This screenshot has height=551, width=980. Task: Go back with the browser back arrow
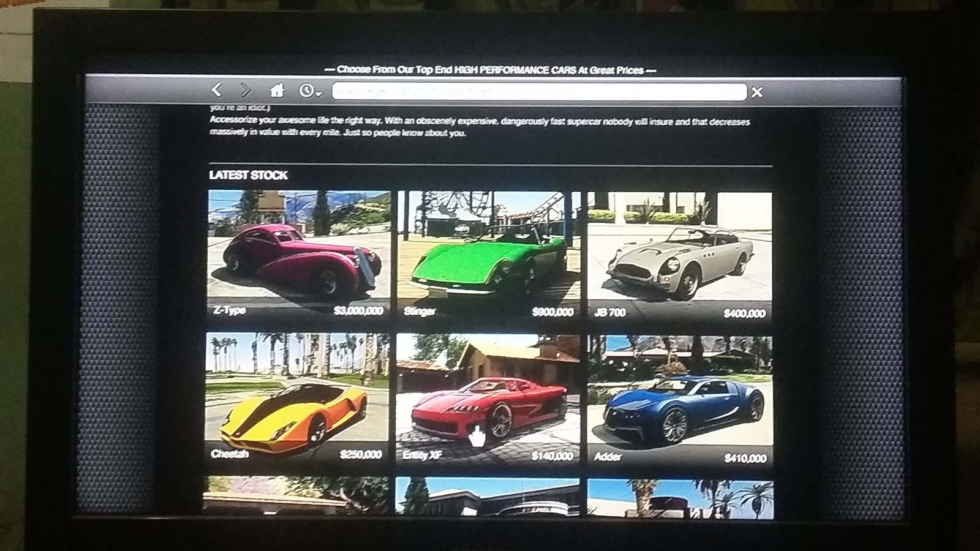216,90
